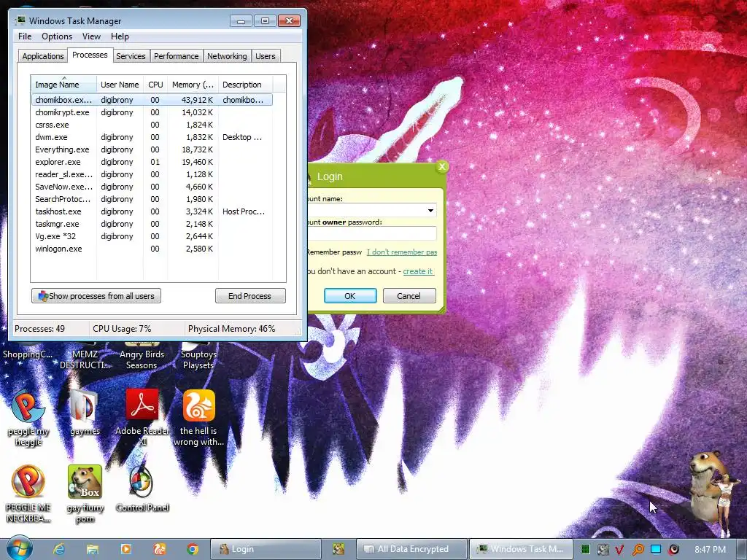The width and height of the screenshot is (747, 560).
Task: Launch UC Browser from the taskbar
Action: pos(159,549)
